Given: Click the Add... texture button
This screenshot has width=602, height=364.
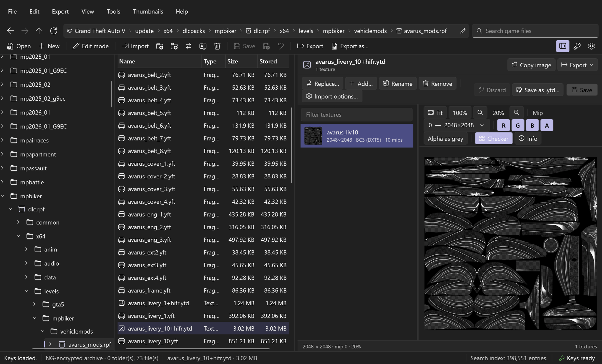Looking at the screenshot, I should point(361,84).
